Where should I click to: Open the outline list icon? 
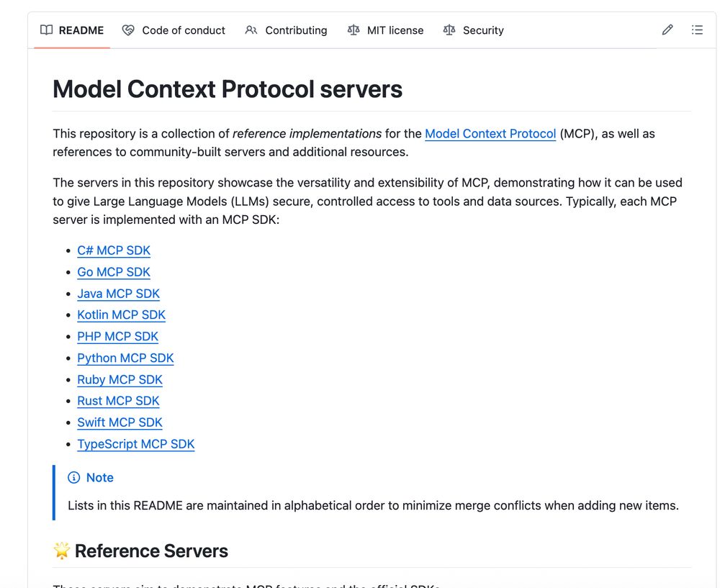coord(697,30)
